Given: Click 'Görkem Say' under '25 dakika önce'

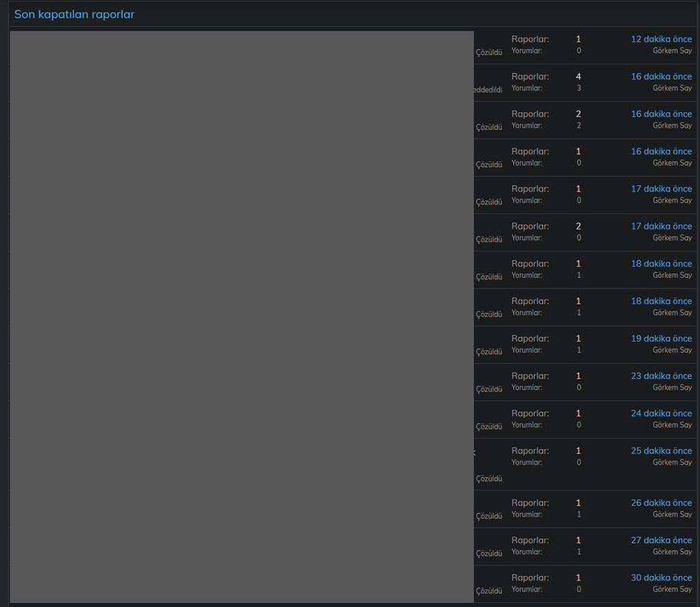Looking at the screenshot, I should coord(672,463).
